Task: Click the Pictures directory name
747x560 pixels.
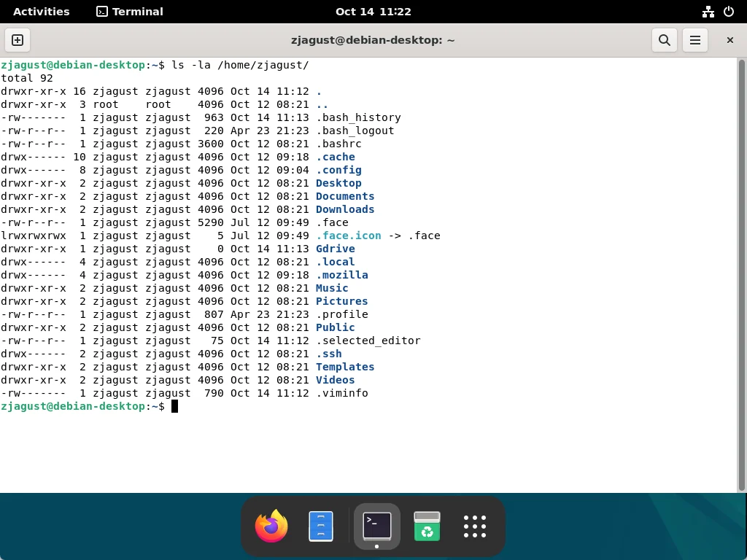Action: [342, 301]
